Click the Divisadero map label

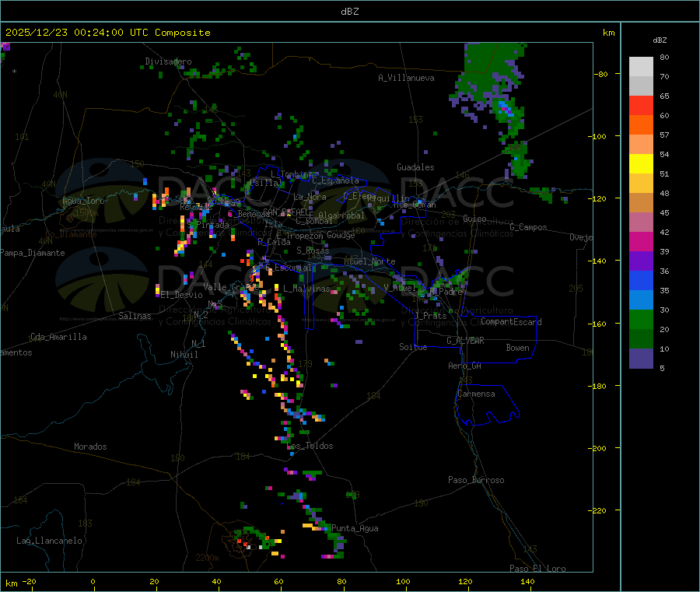pos(168,61)
